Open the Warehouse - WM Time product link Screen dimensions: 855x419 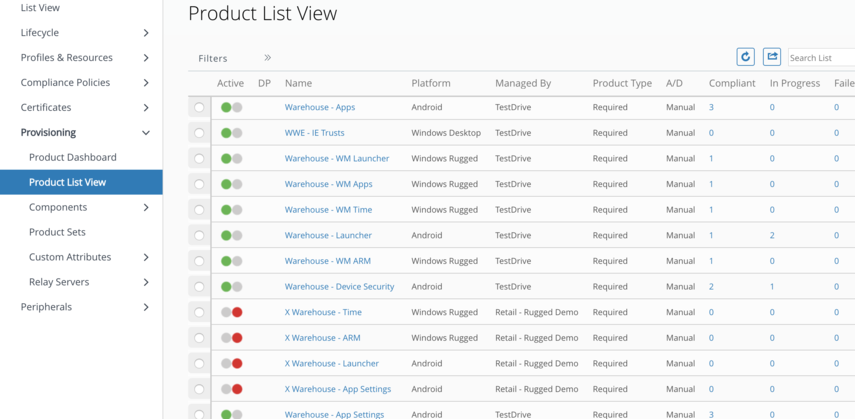pos(328,210)
